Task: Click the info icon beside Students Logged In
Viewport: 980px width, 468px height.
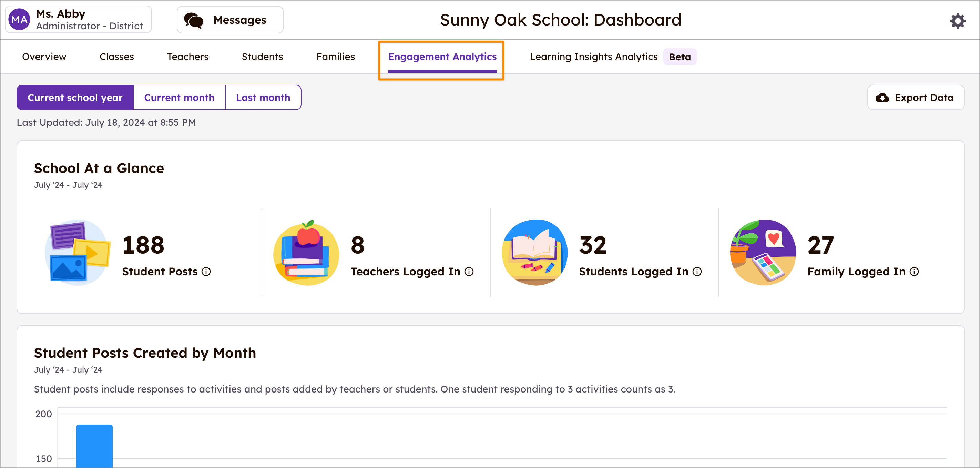Action: 697,272
